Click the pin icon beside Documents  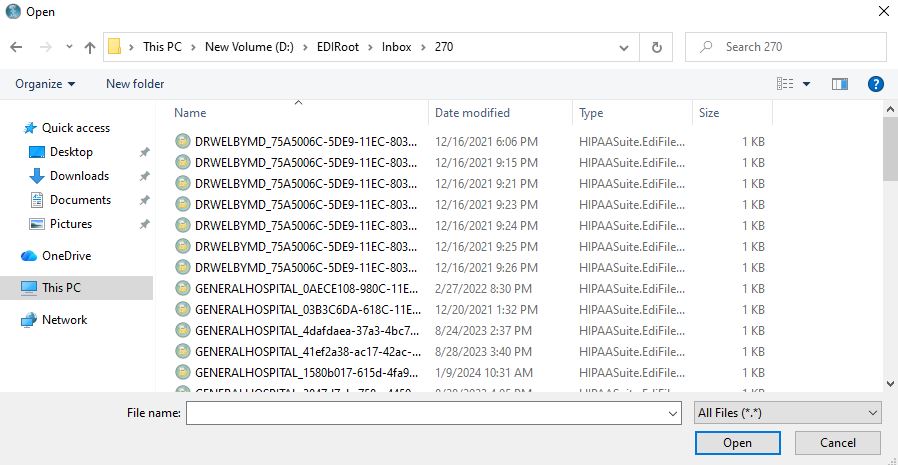point(145,200)
